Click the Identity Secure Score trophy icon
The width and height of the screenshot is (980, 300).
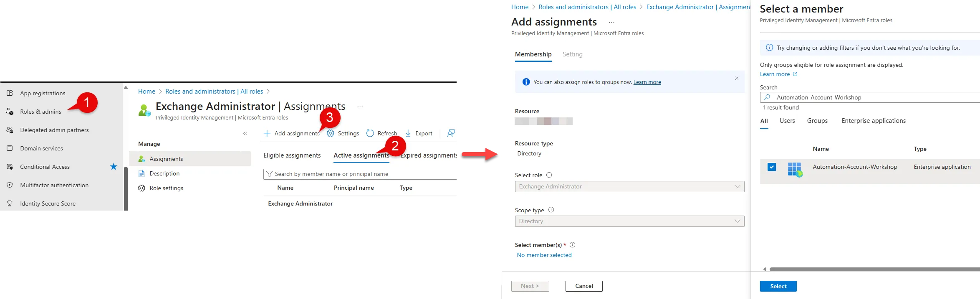(x=10, y=203)
